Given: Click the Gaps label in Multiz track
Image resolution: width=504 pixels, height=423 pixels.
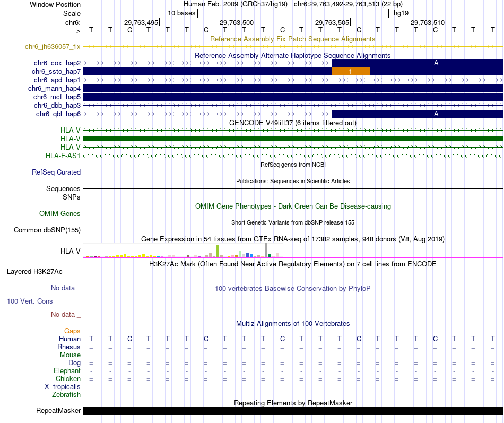Looking at the screenshot, I should point(72,331).
